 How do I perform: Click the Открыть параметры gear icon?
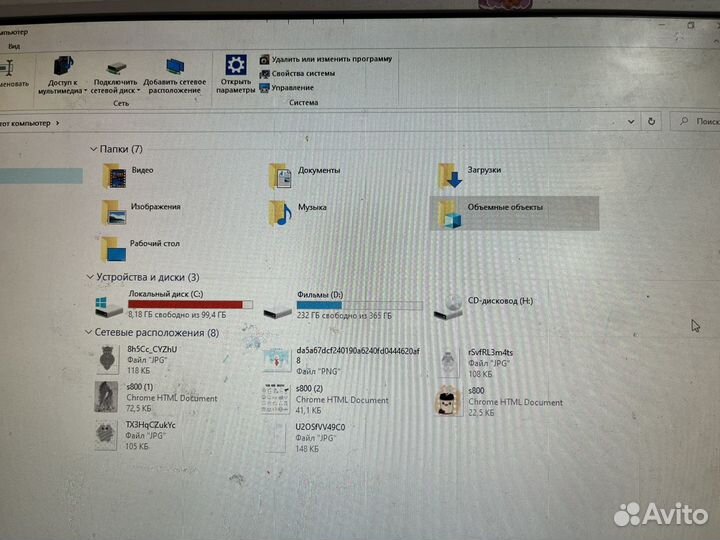[x=236, y=66]
